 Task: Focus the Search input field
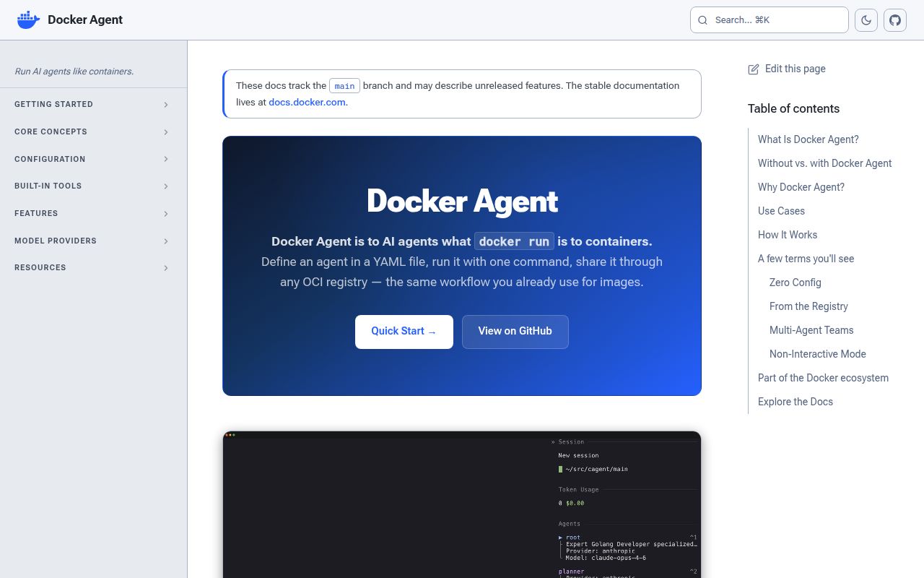pyautogui.click(x=770, y=20)
